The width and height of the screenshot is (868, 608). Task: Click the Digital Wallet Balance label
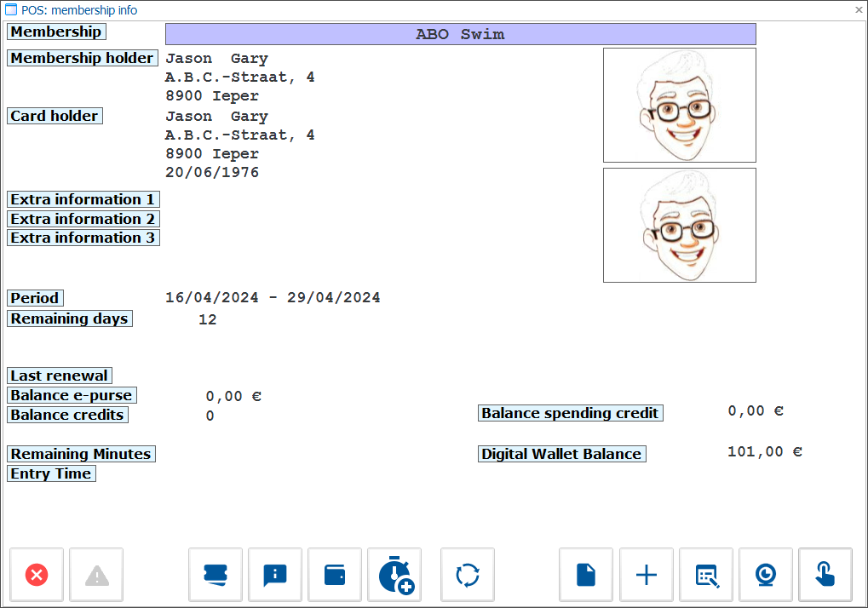(x=561, y=454)
